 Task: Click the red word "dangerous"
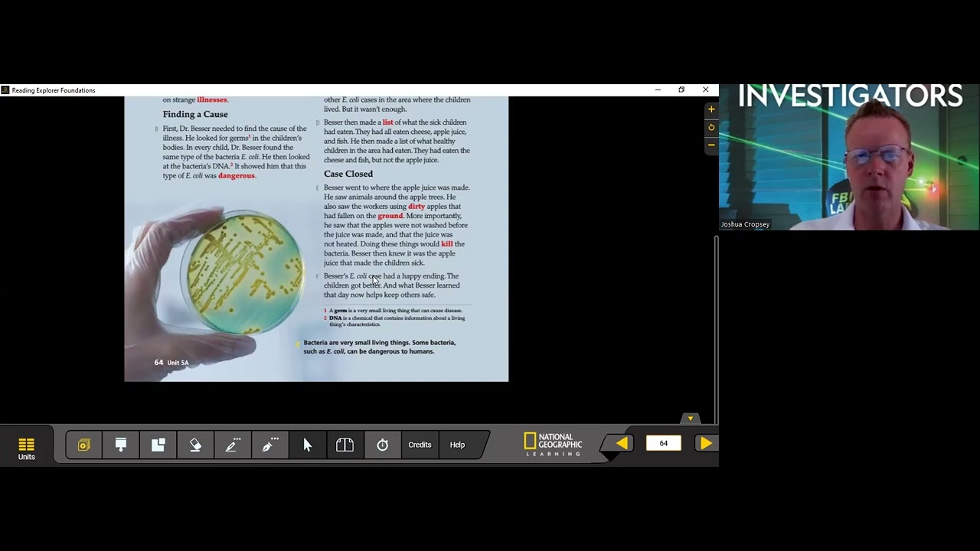click(x=237, y=176)
